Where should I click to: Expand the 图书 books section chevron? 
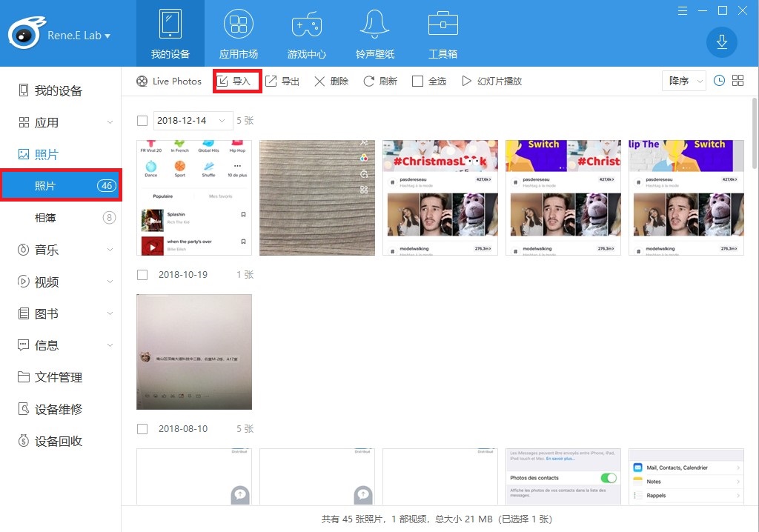[110, 313]
